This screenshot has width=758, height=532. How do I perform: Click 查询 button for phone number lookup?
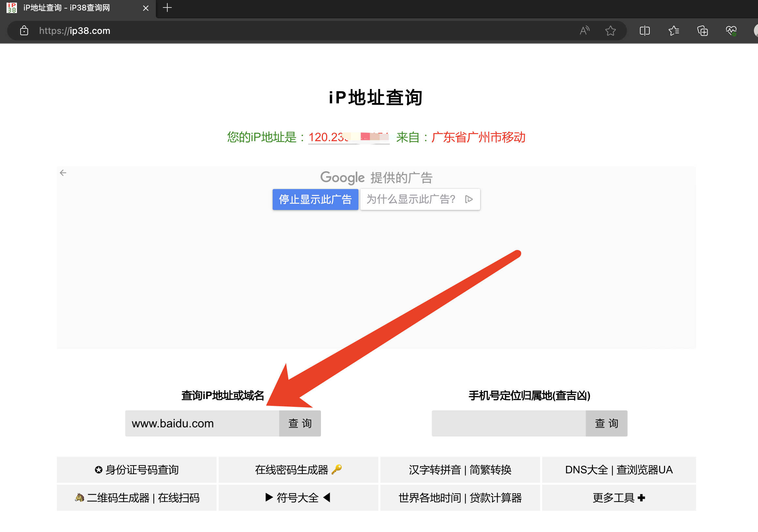pyautogui.click(x=606, y=423)
